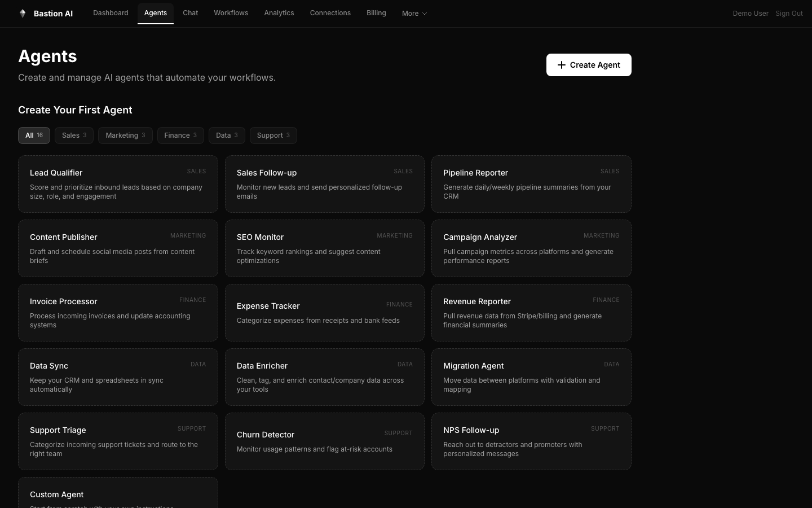The width and height of the screenshot is (812, 508).
Task: Select the Support filter chip
Action: (x=273, y=135)
